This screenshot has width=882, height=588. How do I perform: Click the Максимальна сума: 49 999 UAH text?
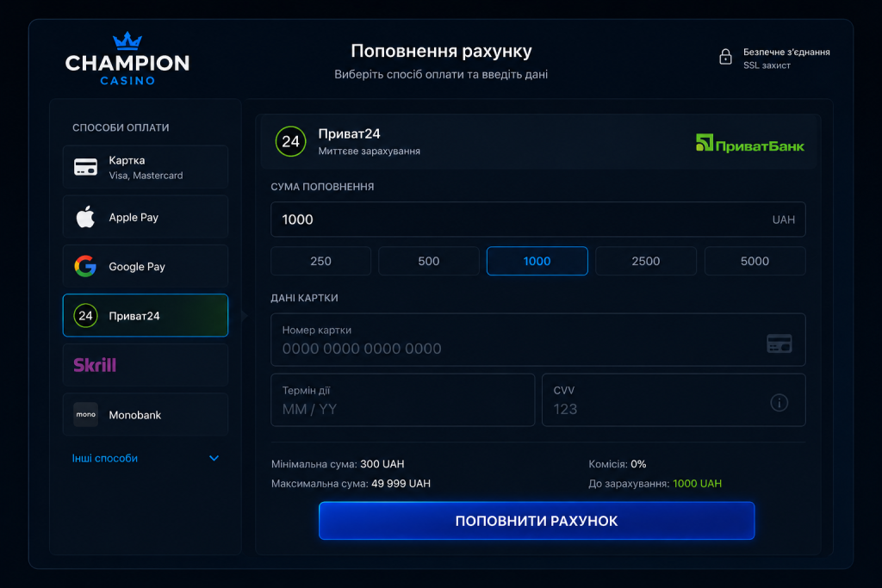(x=351, y=484)
